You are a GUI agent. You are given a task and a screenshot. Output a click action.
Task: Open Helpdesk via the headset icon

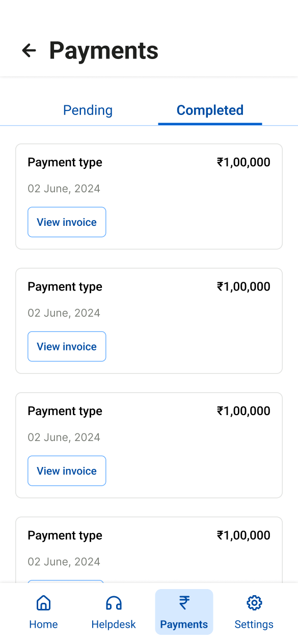[114, 603]
